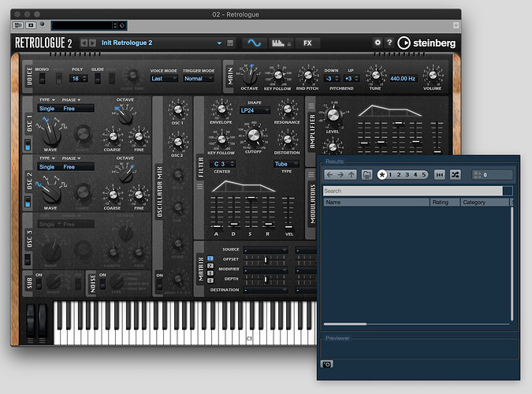The height and width of the screenshot is (394, 532).
Task: Show the synth page with the sine wave icon
Action: coord(254,43)
